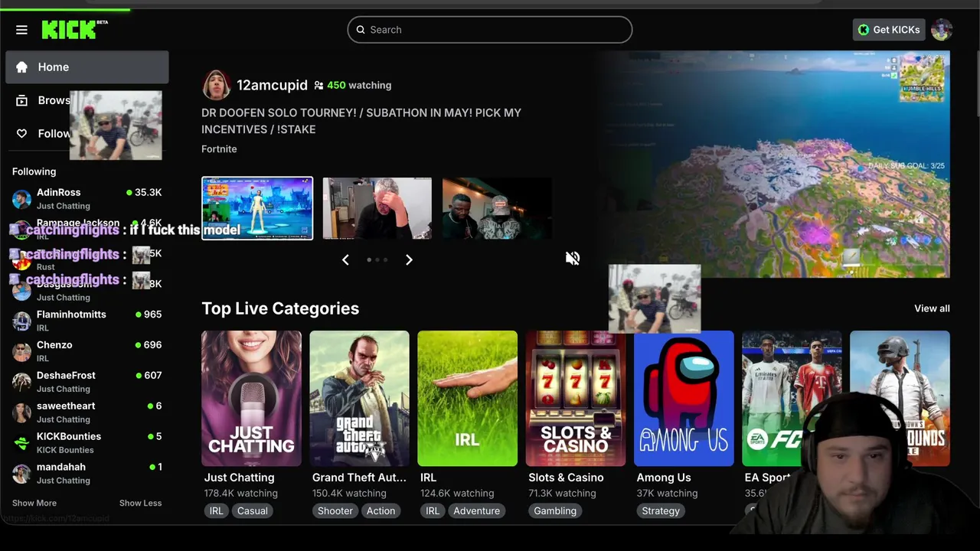Open Just Chatting category card
Screen dimensions: 980x551
251,398
